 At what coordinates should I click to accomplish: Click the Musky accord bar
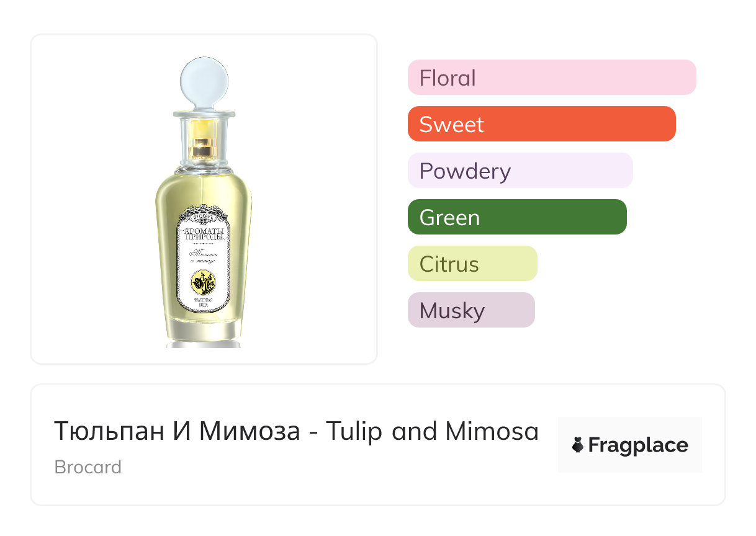pos(470,310)
